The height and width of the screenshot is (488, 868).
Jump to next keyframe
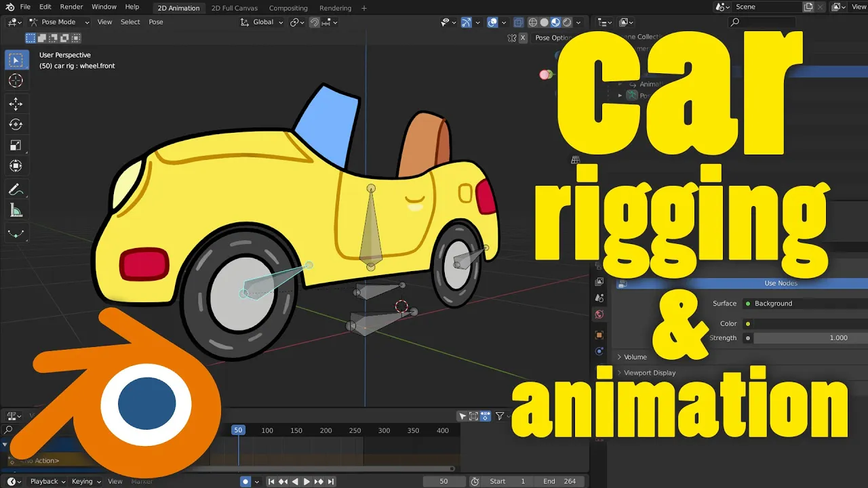point(319,481)
